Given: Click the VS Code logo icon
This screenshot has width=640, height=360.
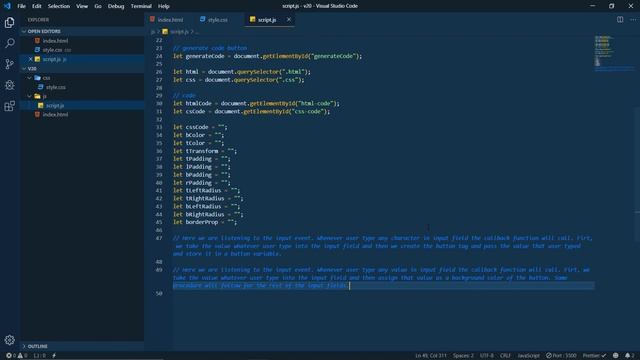Looking at the screenshot, I should [x=7, y=6].
